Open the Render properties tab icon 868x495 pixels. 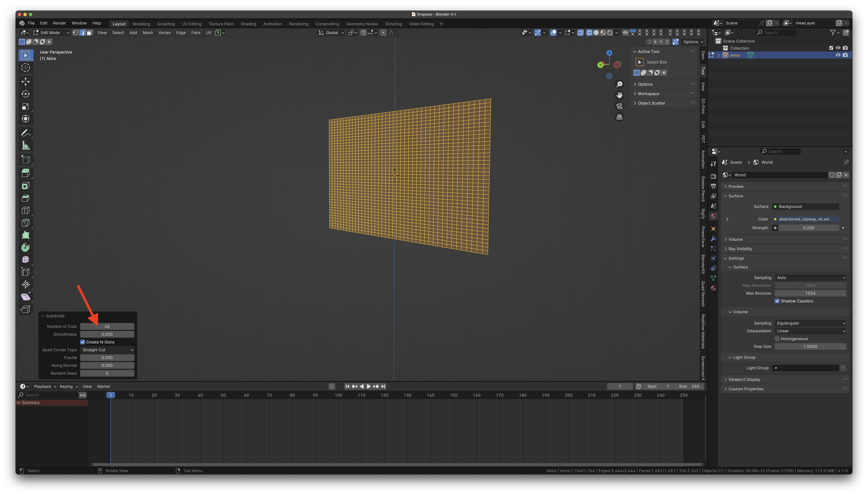point(713,176)
